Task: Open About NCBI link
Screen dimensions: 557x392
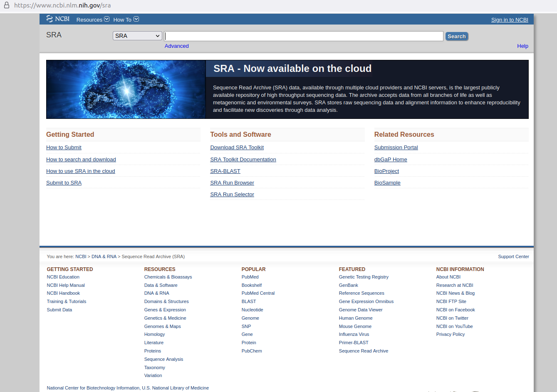Action: click(x=448, y=277)
